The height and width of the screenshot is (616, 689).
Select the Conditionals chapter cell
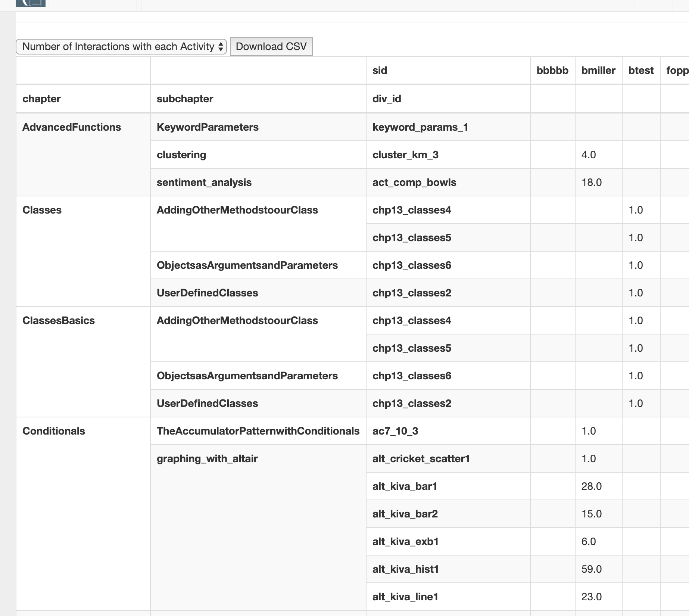click(x=83, y=514)
